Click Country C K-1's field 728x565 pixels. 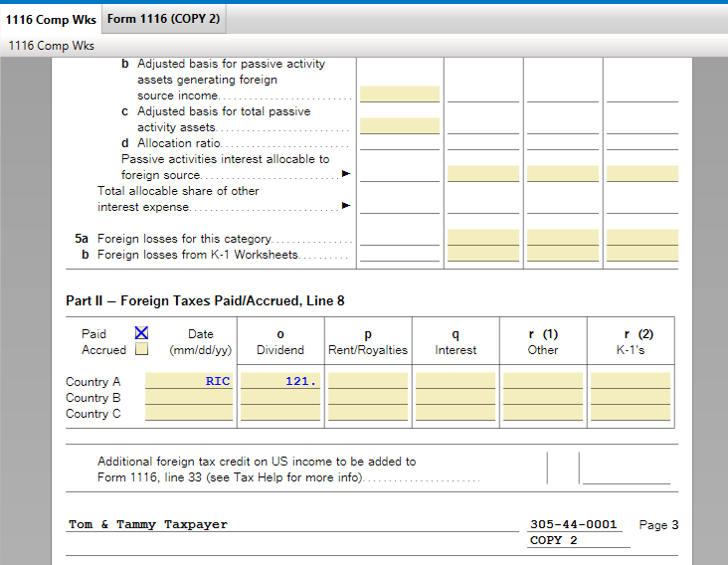(x=630, y=413)
